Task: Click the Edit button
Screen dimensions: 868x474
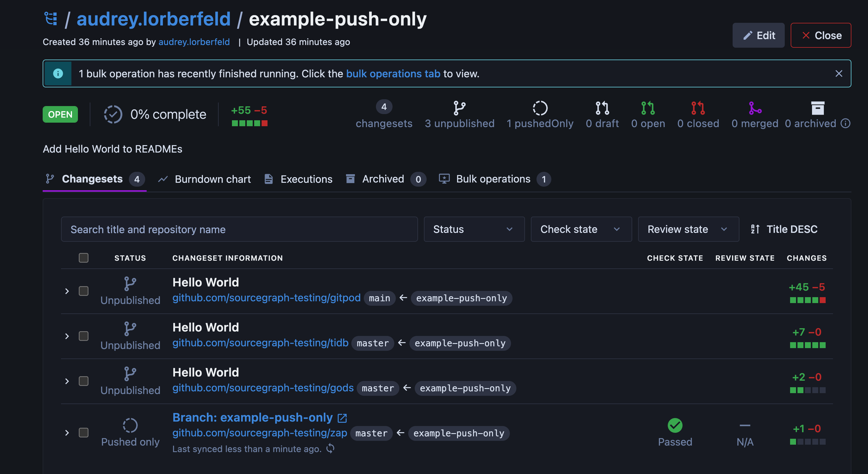Action: coord(758,35)
